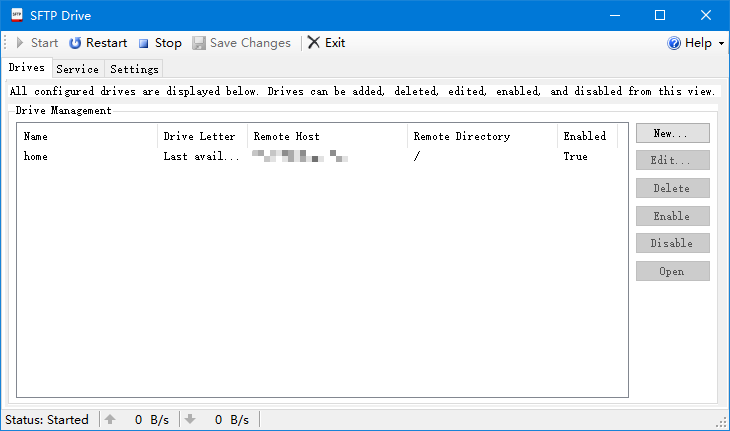
Task: Click the SFTP Drive title bar icon
Action: (x=16, y=15)
